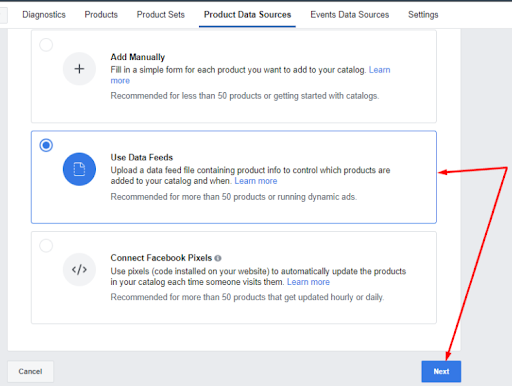Select the Product Data Sources tab
Image resolution: width=512 pixels, height=386 pixels.
pos(247,15)
